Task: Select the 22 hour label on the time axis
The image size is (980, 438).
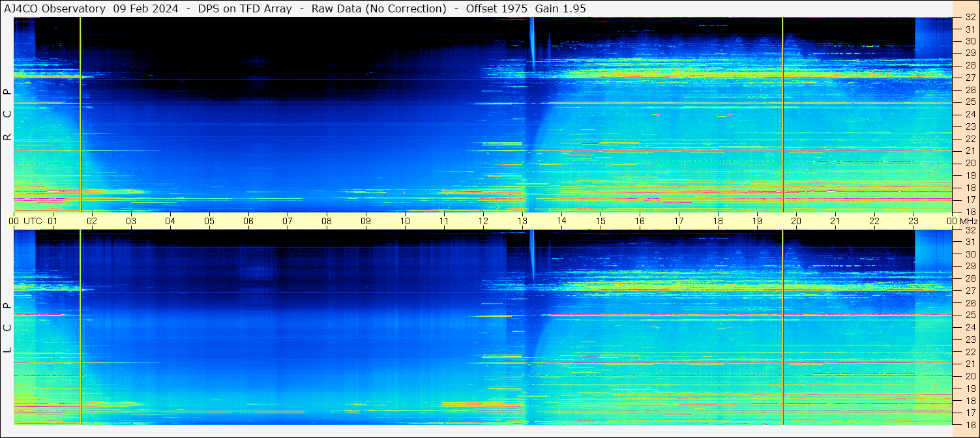Action: coord(874,221)
